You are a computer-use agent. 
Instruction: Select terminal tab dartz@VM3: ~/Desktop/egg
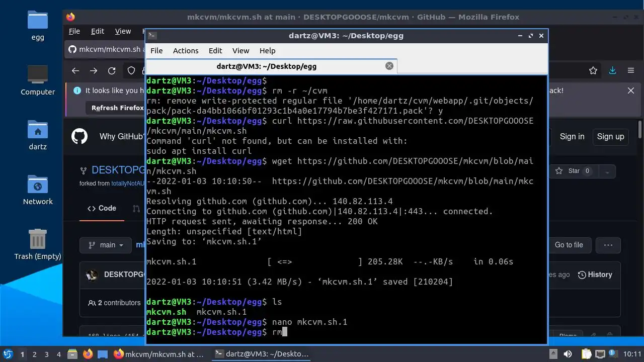pyautogui.click(x=272, y=66)
